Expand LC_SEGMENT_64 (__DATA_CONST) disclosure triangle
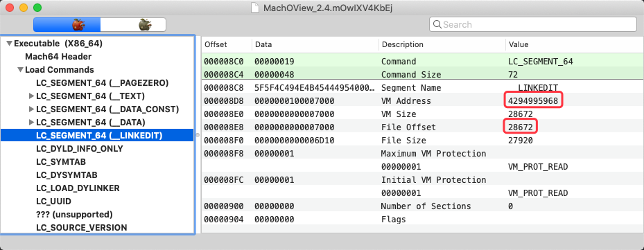 [31, 109]
